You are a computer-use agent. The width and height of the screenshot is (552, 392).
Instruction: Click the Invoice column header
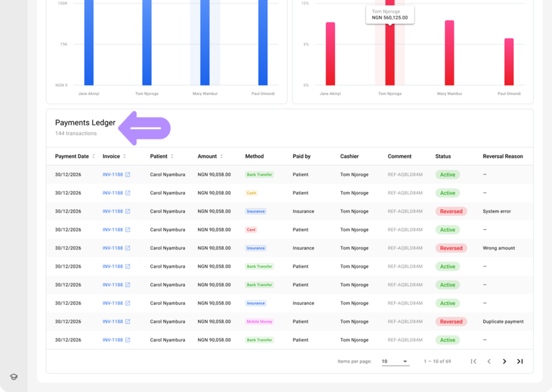(111, 157)
